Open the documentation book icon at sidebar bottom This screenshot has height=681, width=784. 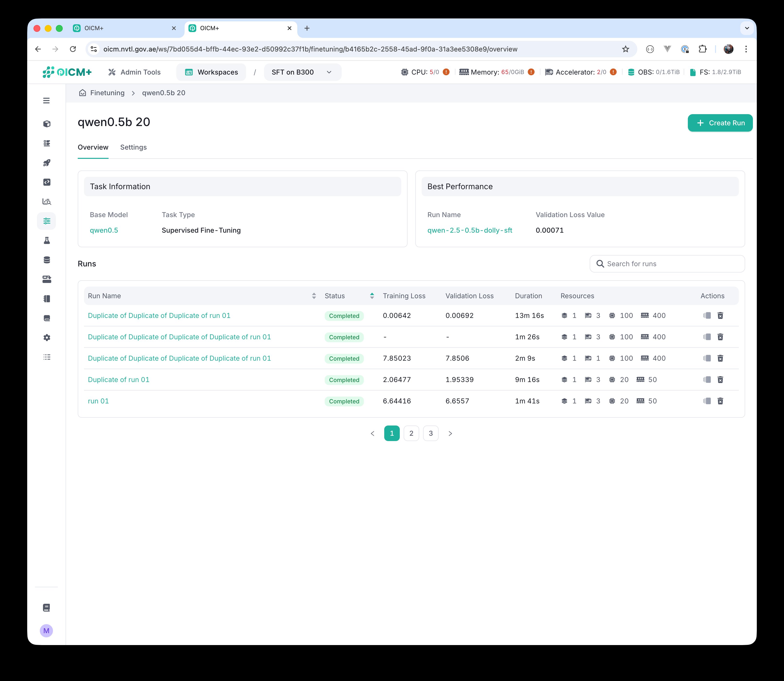click(x=46, y=608)
